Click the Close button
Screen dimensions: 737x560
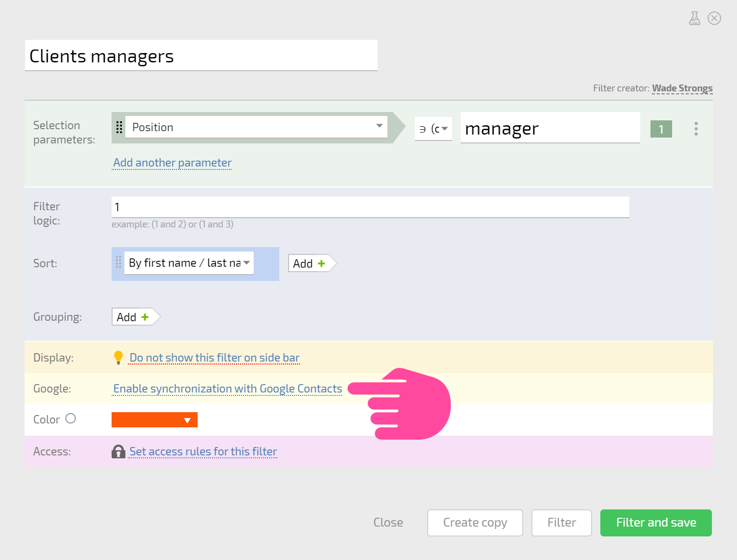[388, 522]
